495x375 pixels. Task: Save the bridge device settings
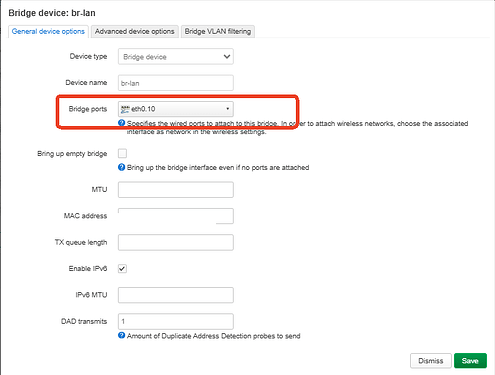click(470, 361)
